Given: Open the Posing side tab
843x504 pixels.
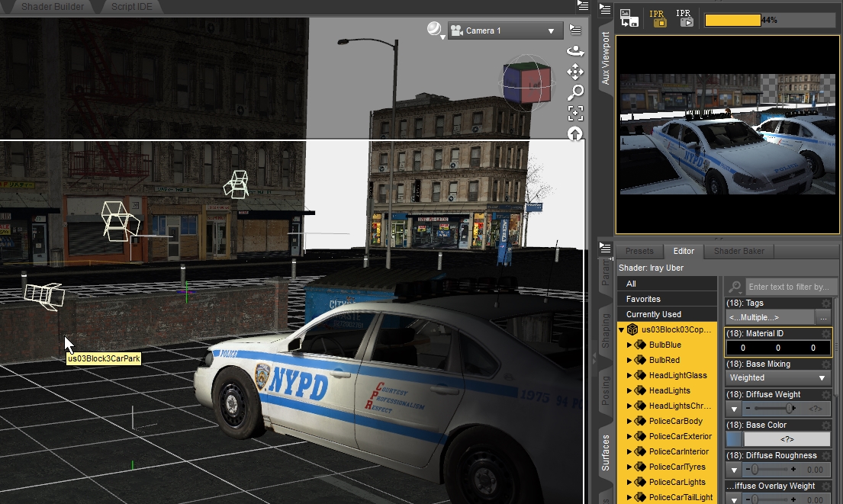Looking at the screenshot, I should (606, 390).
